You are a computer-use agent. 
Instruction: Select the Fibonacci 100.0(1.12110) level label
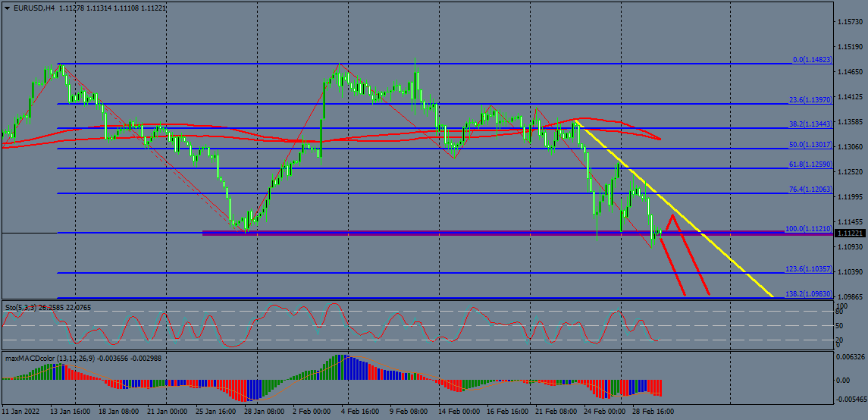[809, 228]
